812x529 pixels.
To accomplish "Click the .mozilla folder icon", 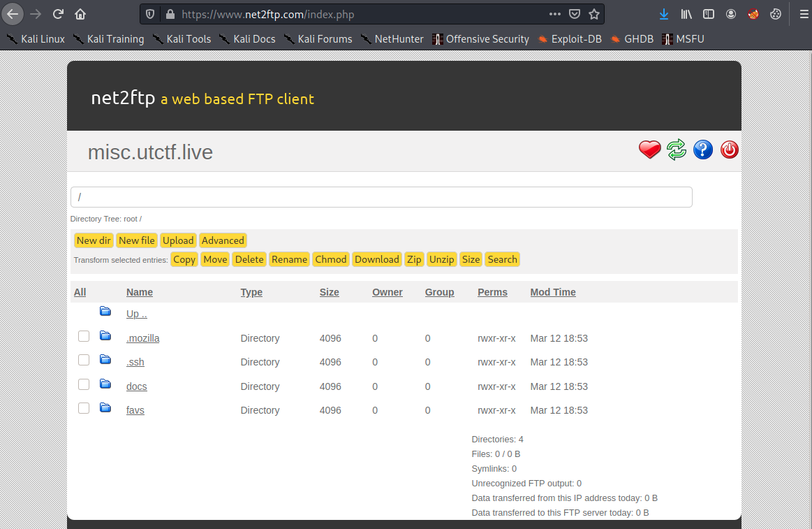I will pyautogui.click(x=105, y=335).
